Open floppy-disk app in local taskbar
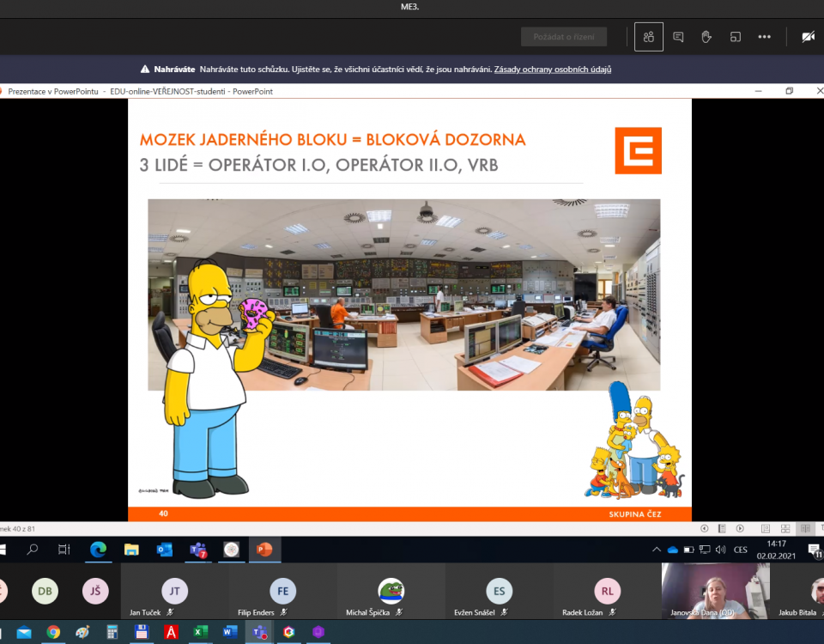This screenshot has height=644, width=824. click(142, 632)
